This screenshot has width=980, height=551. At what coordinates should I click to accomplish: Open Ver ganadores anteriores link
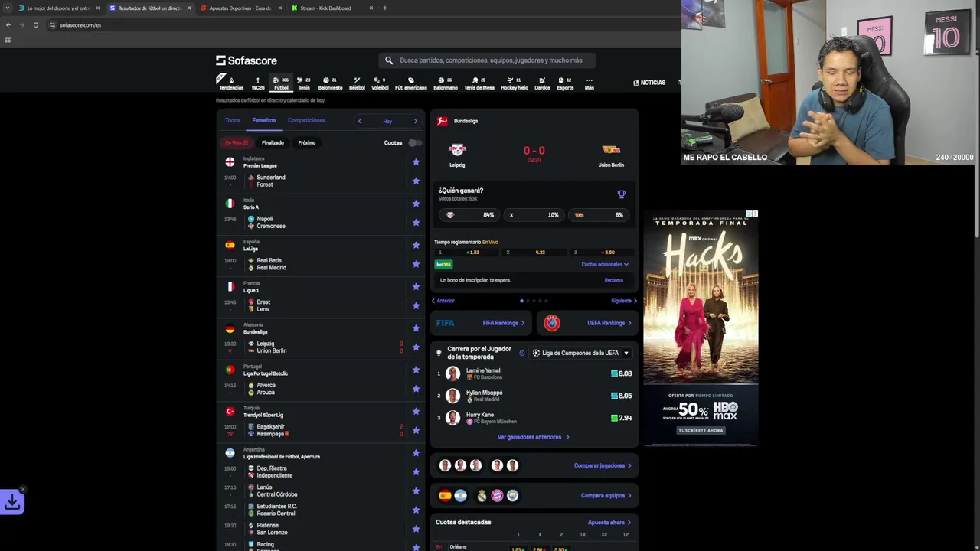click(534, 437)
